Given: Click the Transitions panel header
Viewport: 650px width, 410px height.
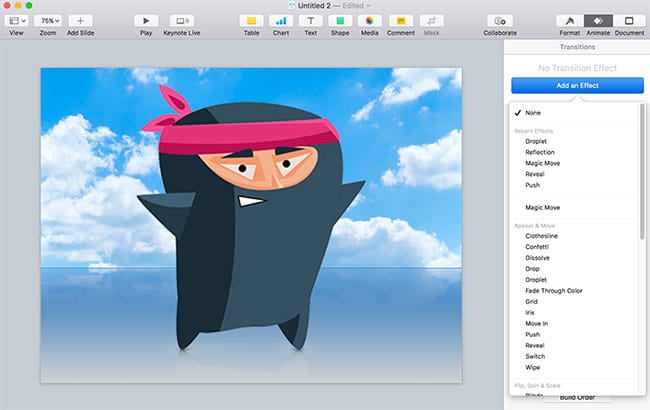Looking at the screenshot, I should point(577,47).
